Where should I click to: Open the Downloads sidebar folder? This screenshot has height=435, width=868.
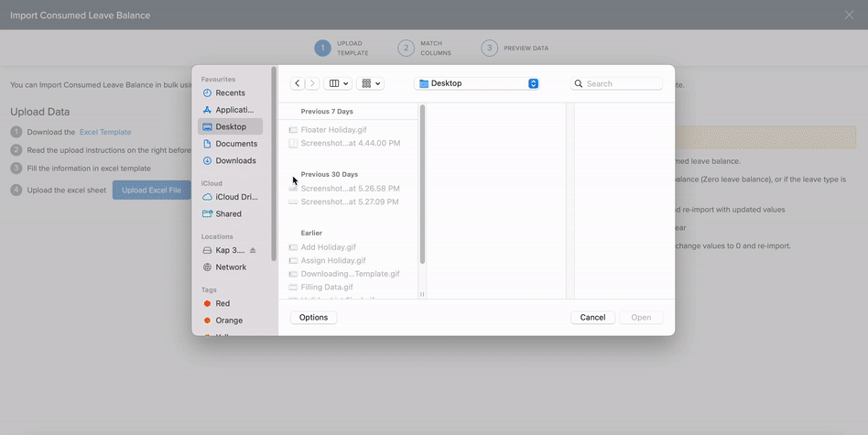coord(235,161)
